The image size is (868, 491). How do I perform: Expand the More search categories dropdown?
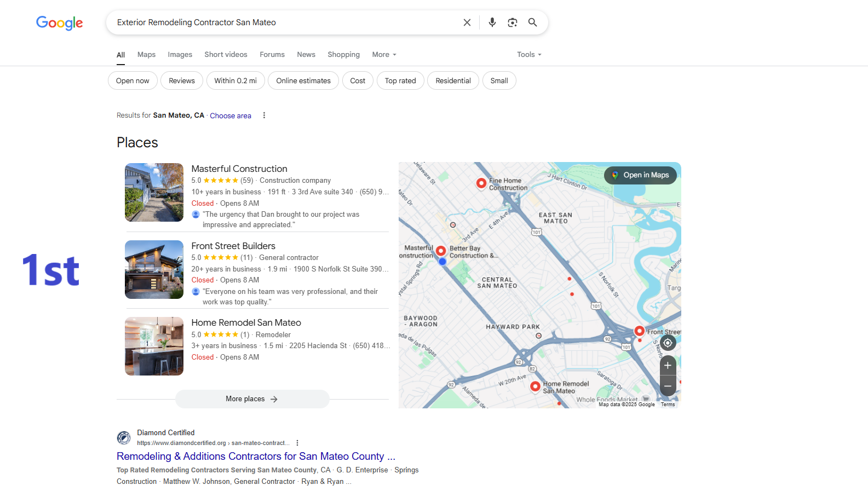pos(384,55)
